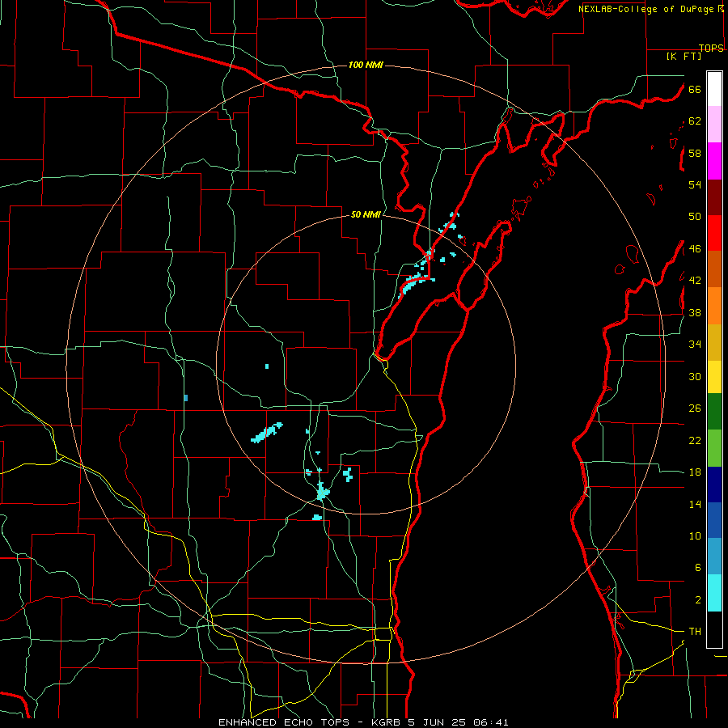
Task: Pick the gold 34 K FT swatch
Action: [x=714, y=342]
